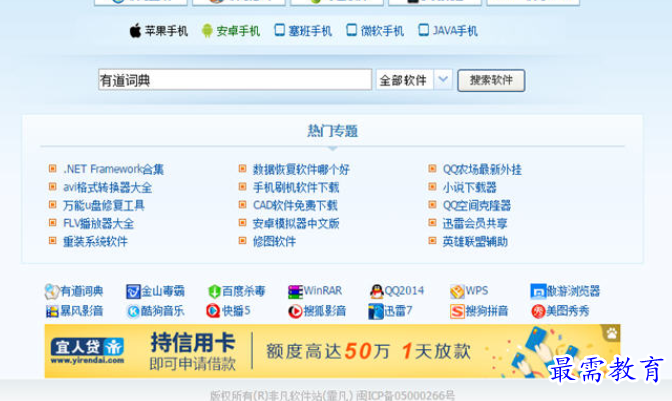Click the 宜人贷 logo on the banner
Viewport: 672px width, 401px height.
(87, 350)
